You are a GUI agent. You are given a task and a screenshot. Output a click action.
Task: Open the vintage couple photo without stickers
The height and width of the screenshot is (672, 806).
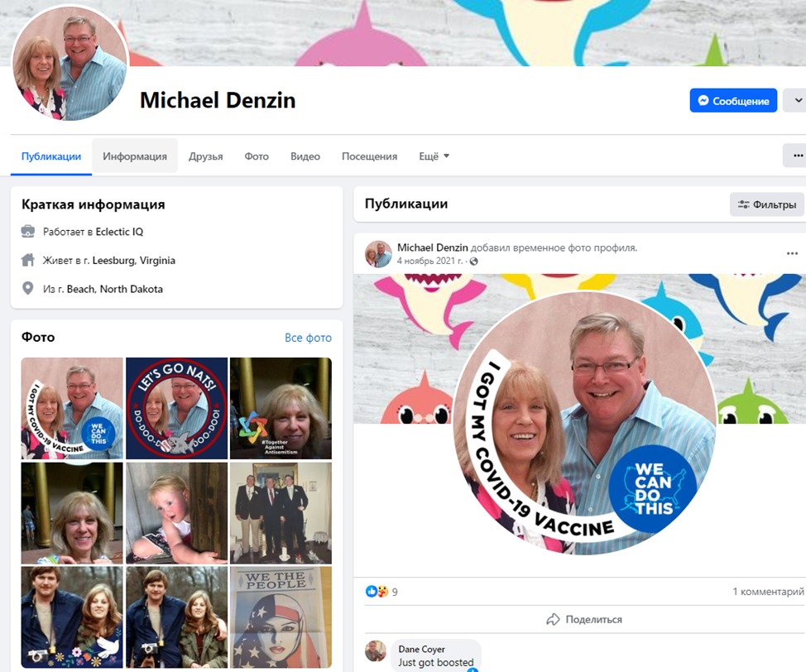point(176,617)
